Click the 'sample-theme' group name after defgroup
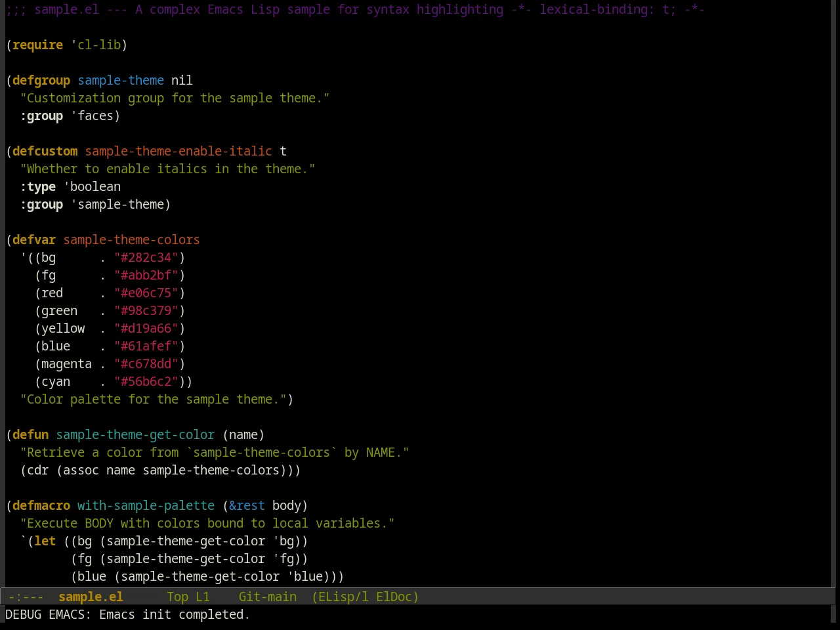The height and width of the screenshot is (630, 840). 121,80
